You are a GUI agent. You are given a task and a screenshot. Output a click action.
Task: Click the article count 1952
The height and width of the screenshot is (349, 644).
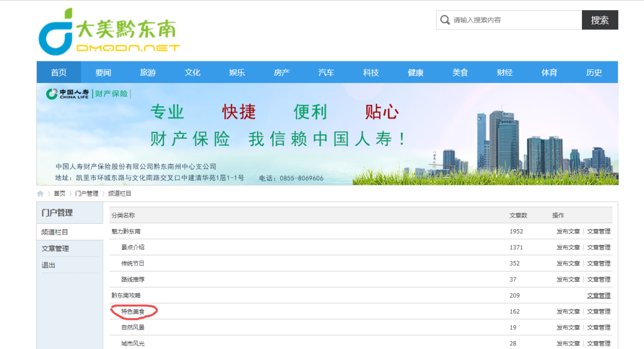click(516, 231)
